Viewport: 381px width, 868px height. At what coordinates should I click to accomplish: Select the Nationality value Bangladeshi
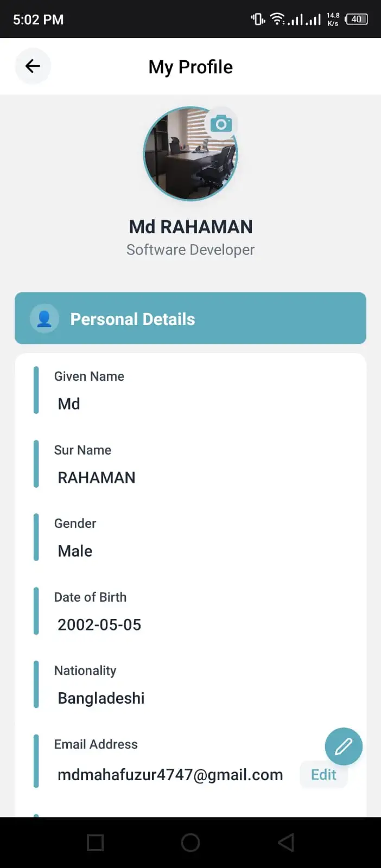tap(101, 698)
